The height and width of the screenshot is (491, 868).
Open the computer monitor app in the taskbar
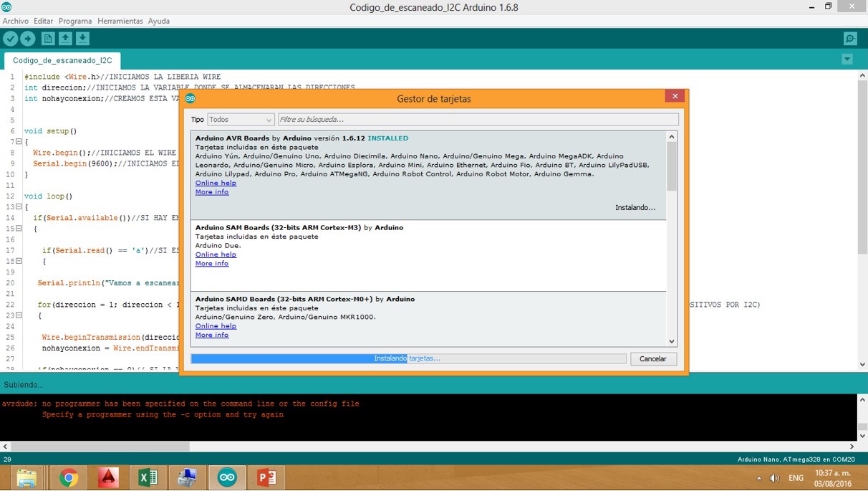pos(187,477)
